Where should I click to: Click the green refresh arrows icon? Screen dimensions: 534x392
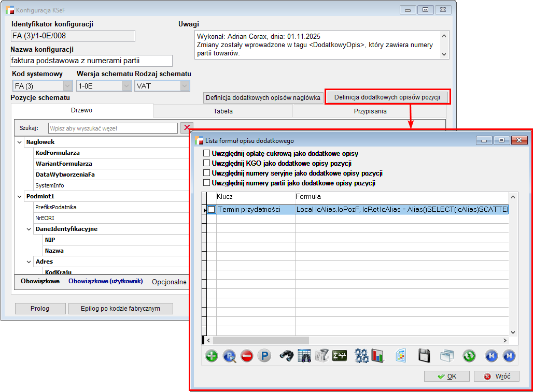coord(470,356)
